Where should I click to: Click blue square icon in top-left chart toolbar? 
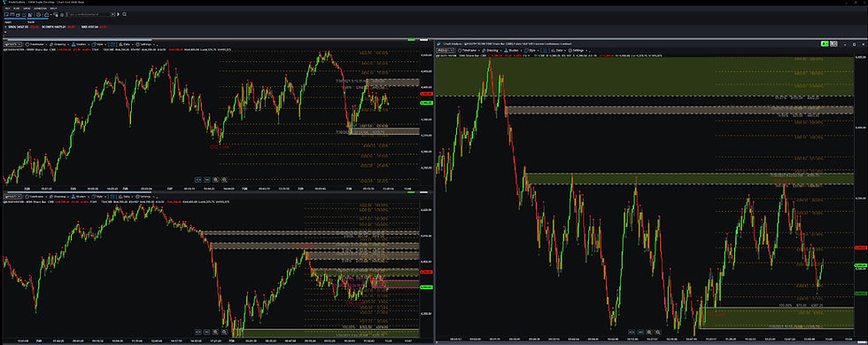pyautogui.click(x=113, y=44)
